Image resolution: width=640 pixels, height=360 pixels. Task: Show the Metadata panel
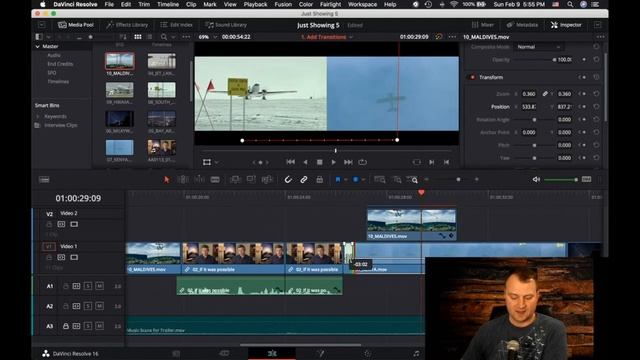tap(522, 25)
